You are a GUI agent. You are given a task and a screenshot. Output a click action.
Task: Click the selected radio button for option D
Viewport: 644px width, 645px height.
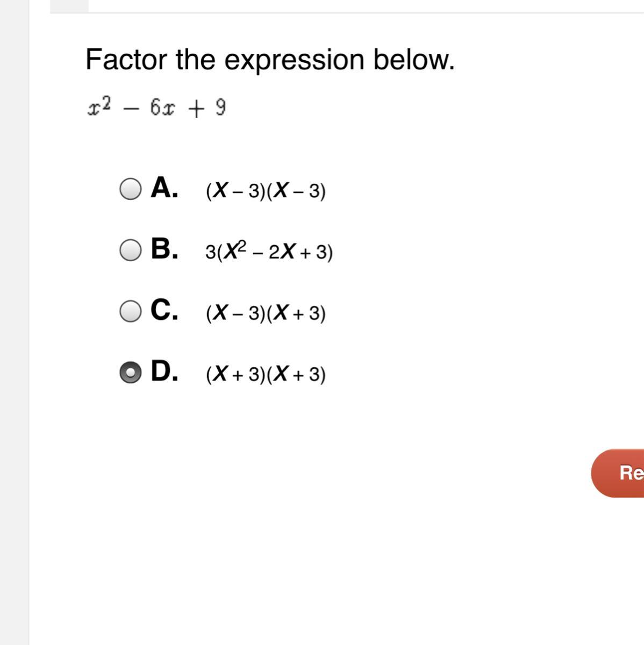click(x=130, y=372)
